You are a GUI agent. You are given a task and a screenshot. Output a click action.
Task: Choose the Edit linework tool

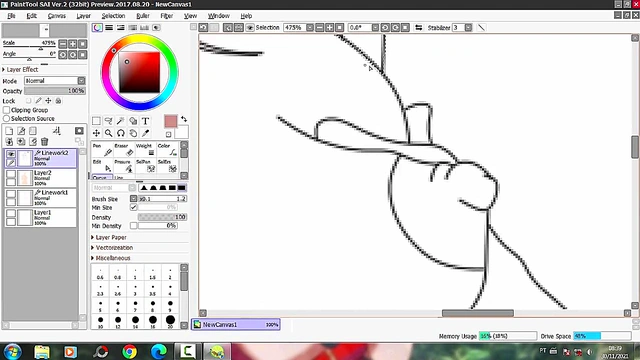coord(102,166)
